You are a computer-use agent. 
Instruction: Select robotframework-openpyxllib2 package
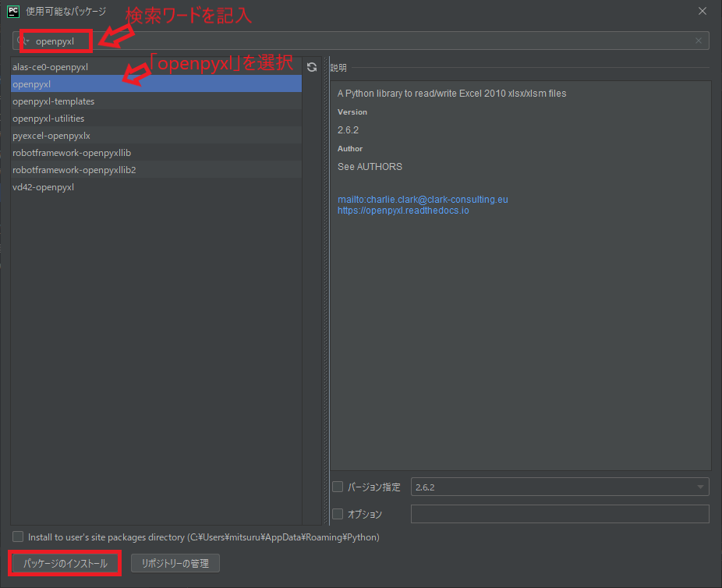coord(156,170)
